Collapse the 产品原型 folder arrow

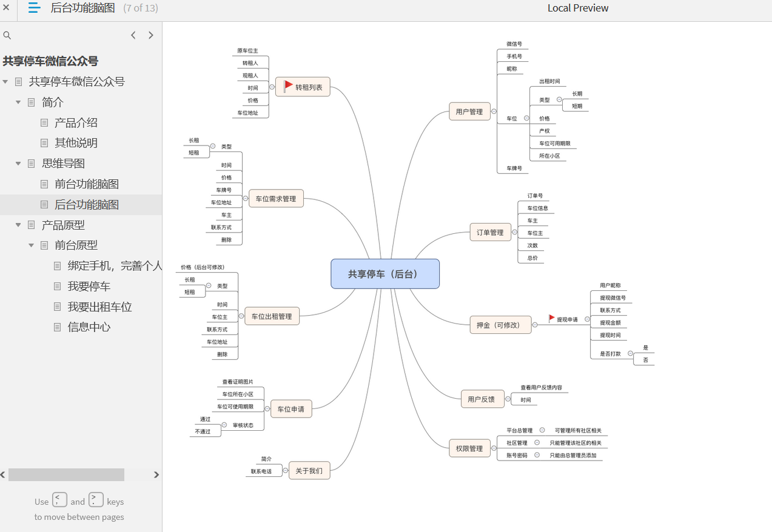[x=18, y=225]
